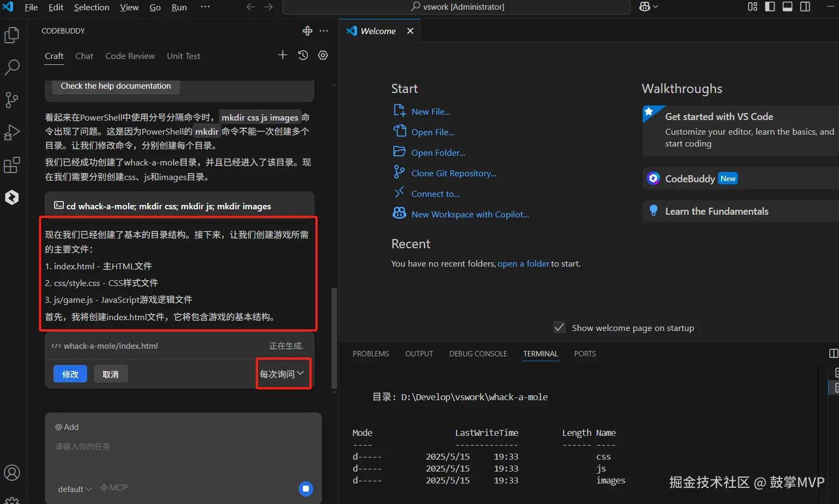839x504 pixels.
Task: Switch to the TERMINAL panel tab
Action: pos(540,354)
